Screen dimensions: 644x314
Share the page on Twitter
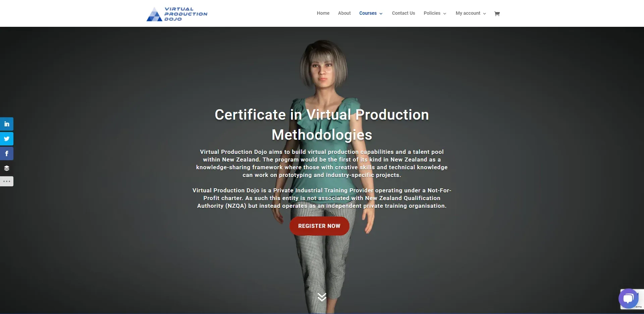[x=7, y=138]
